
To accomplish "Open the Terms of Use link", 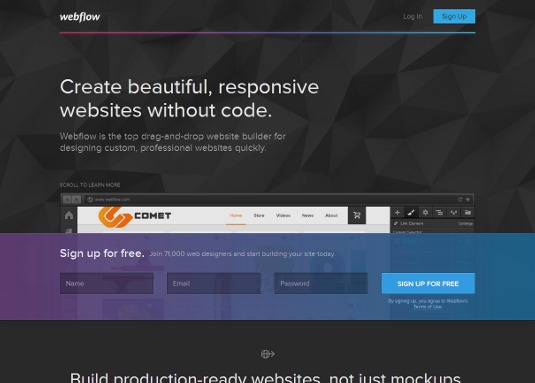I will point(427,307).
